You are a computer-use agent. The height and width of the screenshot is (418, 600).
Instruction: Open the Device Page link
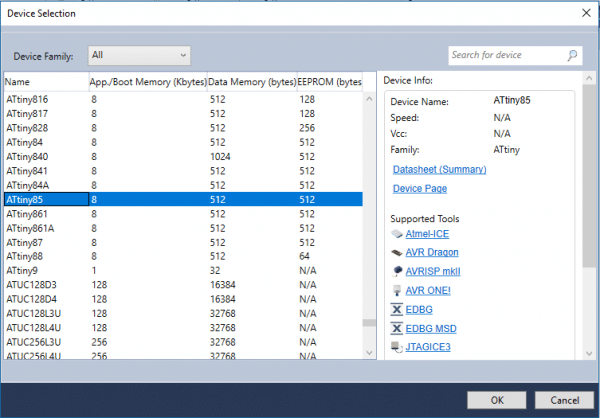420,188
